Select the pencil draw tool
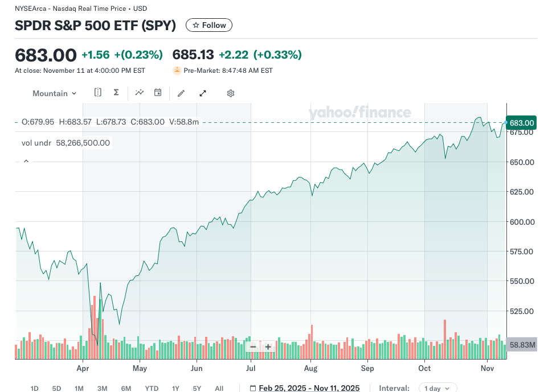The image size is (548, 392). coord(181,93)
